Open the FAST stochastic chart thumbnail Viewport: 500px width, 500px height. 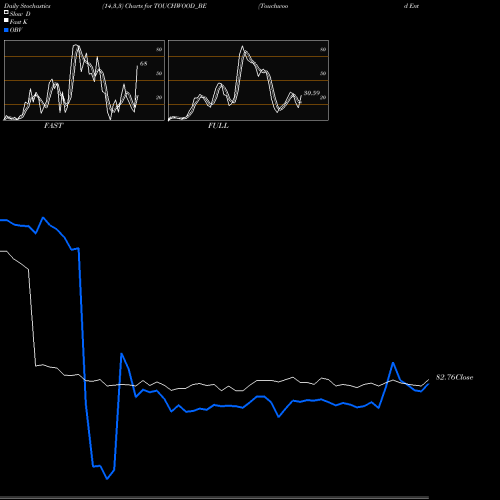click(x=84, y=80)
